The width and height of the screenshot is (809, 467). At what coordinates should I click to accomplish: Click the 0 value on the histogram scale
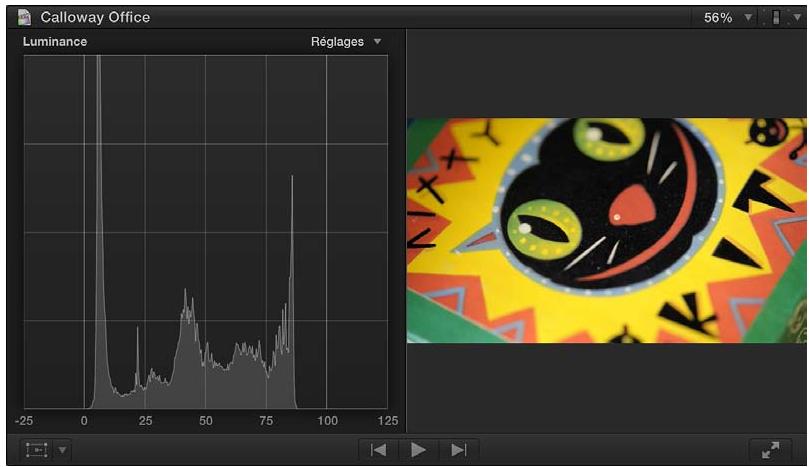click(84, 421)
